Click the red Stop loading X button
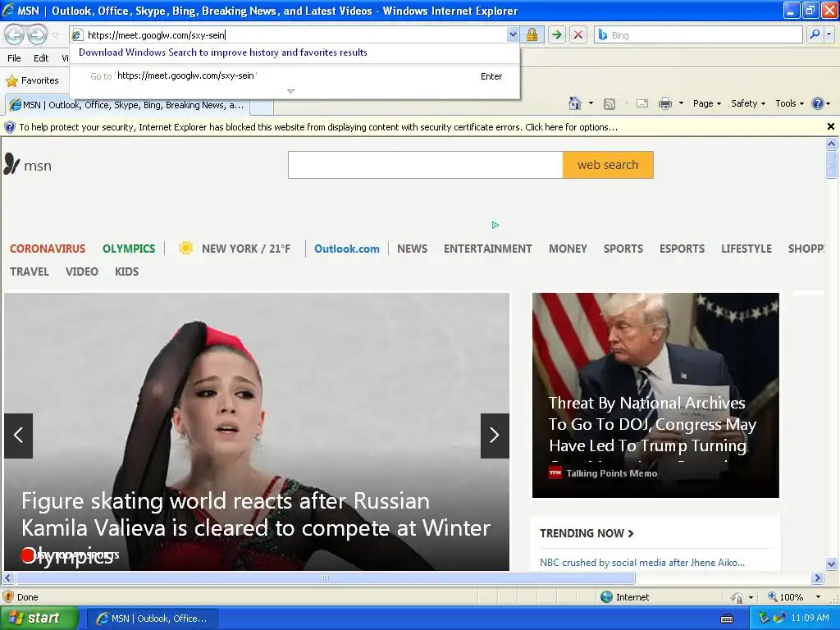This screenshot has width=840, height=630. coord(578,34)
